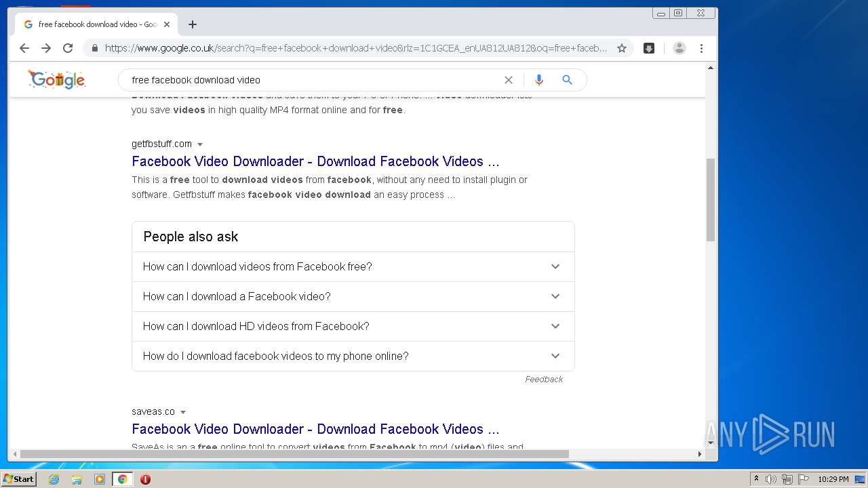Image resolution: width=868 pixels, height=488 pixels.
Task: Open the Opera icon in taskbar
Action: click(x=145, y=479)
